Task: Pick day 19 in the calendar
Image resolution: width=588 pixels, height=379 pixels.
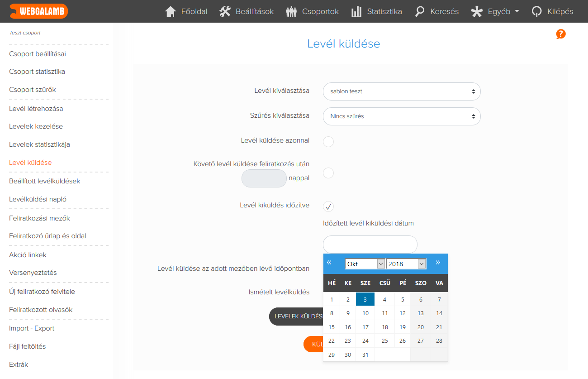Action: click(x=403, y=327)
